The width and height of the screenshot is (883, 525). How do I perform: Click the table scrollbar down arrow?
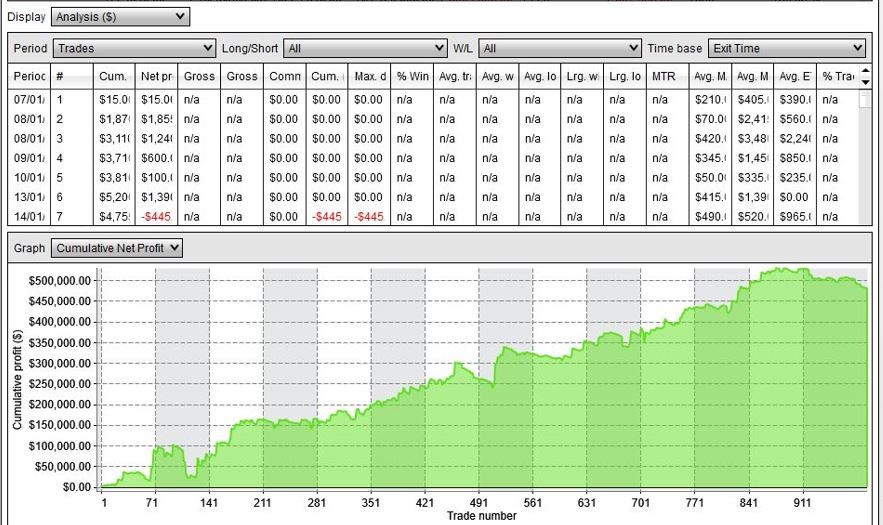pos(866,83)
